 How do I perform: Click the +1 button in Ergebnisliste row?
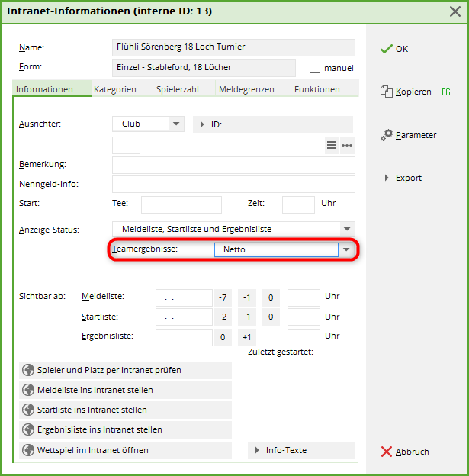click(247, 337)
